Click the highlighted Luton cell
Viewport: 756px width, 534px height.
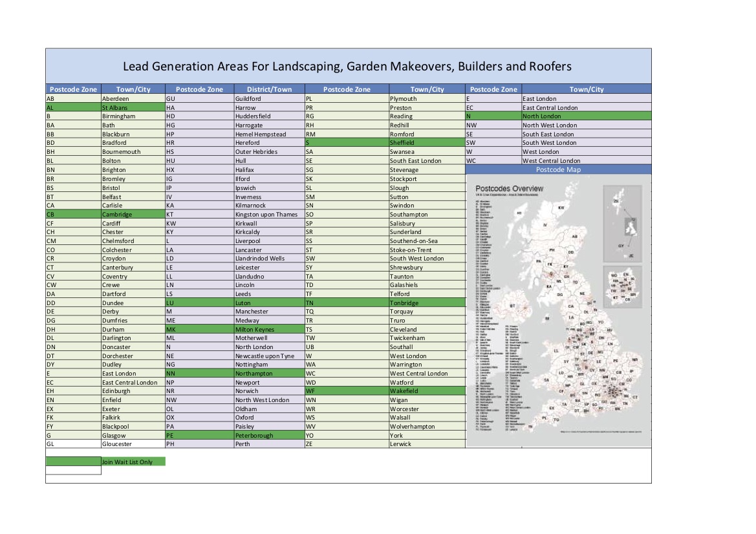[x=269, y=303]
